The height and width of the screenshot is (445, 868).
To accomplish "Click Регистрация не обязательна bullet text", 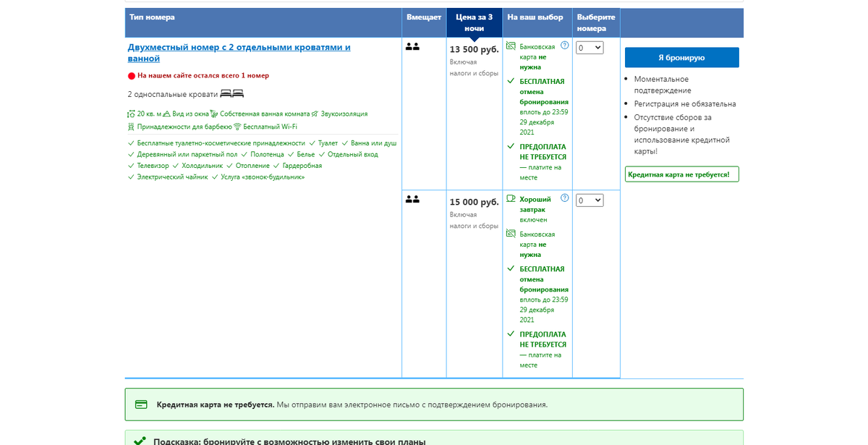I will pos(685,103).
